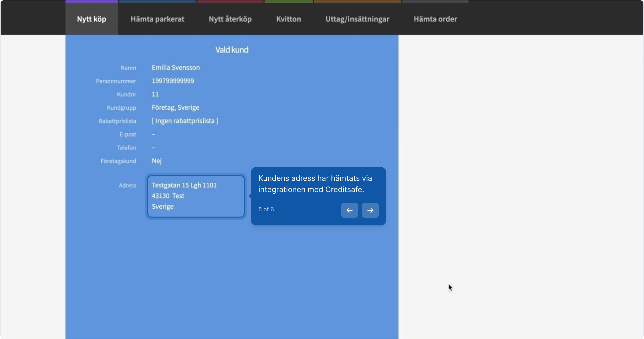The image size is (644, 339).
Task: Click the Vald kund heading
Action: (232, 50)
